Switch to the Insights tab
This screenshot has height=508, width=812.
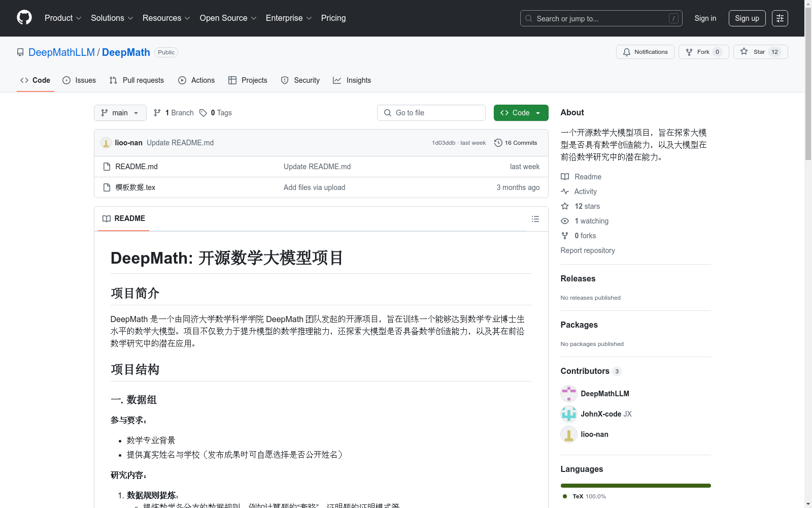pos(352,80)
